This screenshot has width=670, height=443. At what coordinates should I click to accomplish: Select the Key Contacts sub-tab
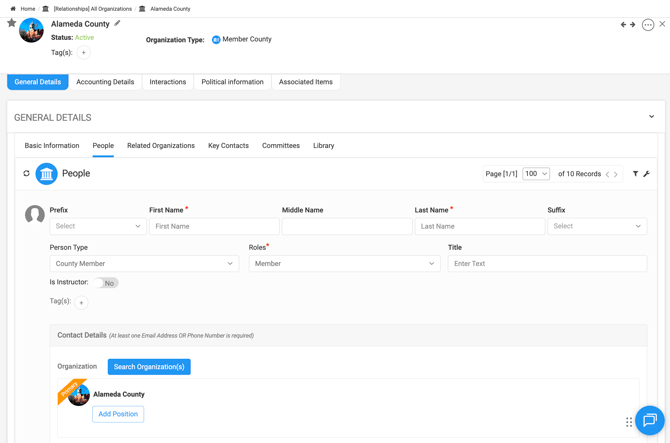coord(228,146)
